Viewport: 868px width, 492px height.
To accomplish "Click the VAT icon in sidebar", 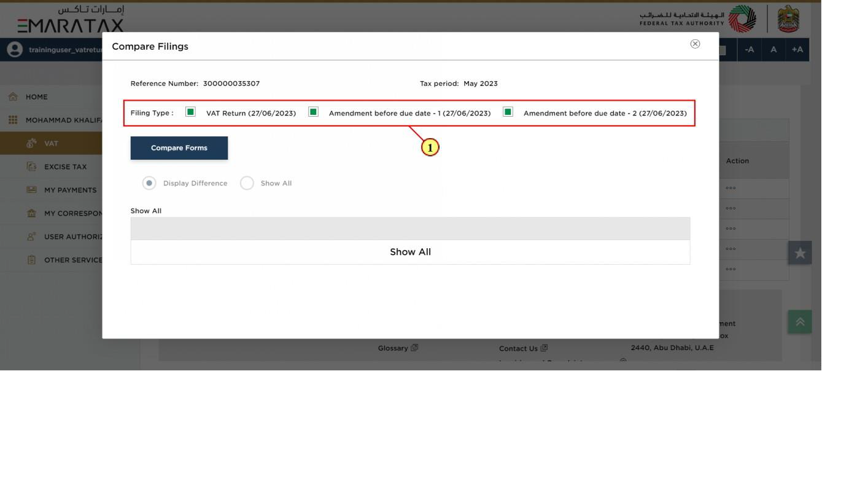I will [31, 143].
